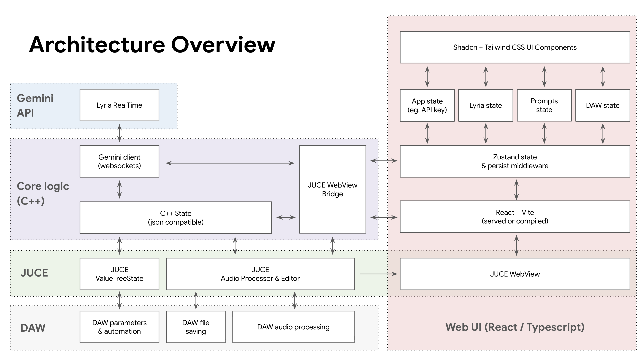This screenshot has height=362, width=644.
Task: Click the DAW audio processing box
Action: coord(294,327)
